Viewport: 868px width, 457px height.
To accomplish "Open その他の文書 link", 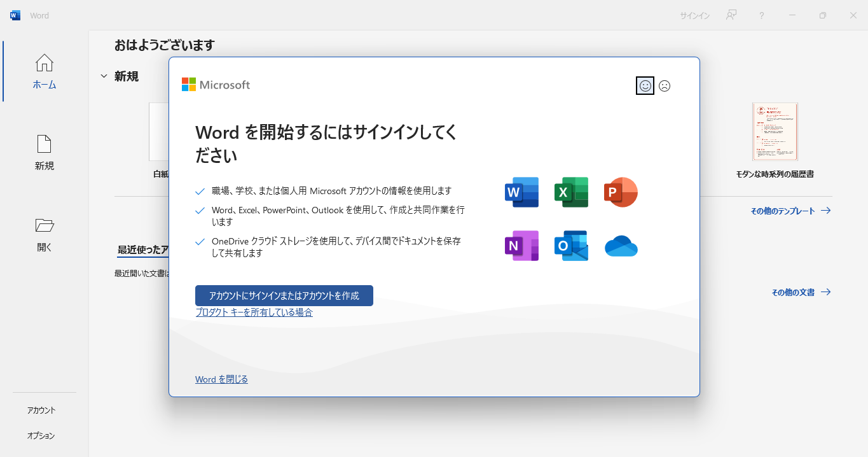I will point(801,292).
